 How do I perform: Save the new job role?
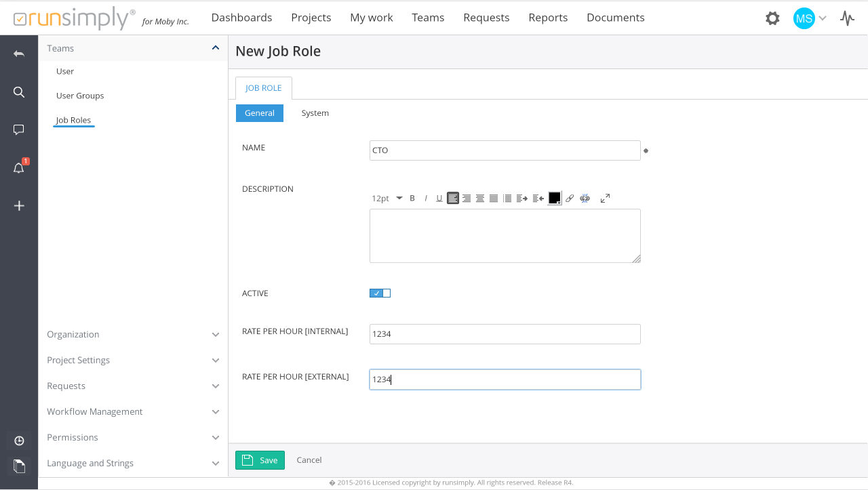click(x=260, y=460)
